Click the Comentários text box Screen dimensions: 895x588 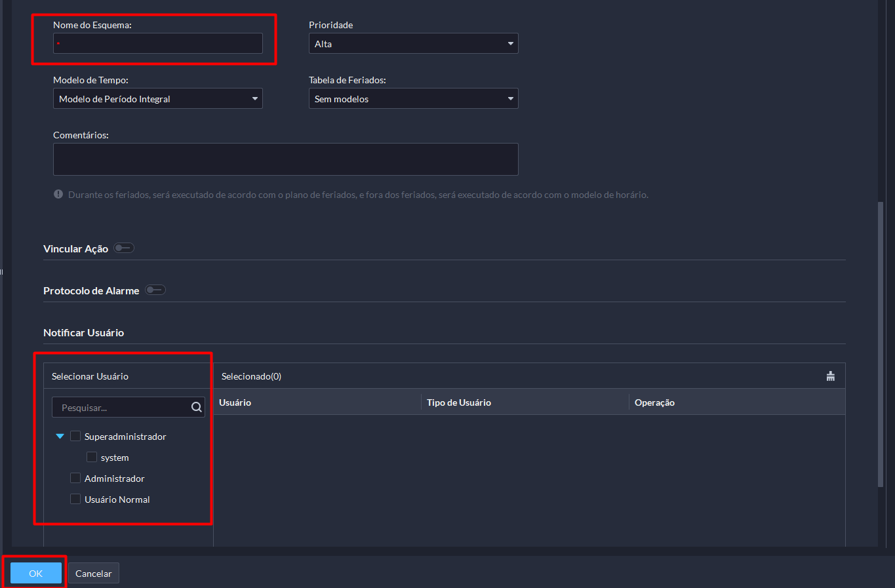pyautogui.click(x=285, y=159)
